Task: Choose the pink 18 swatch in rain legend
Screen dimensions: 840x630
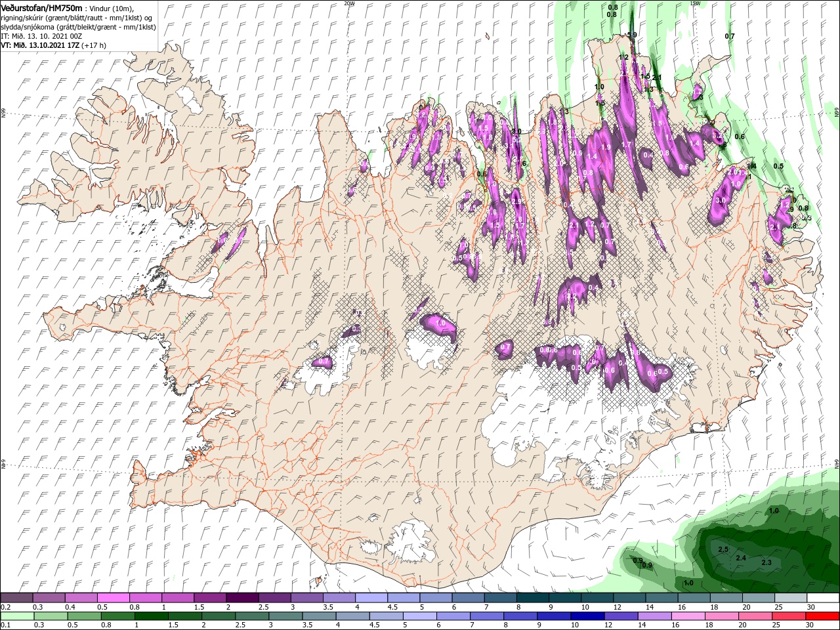Action: [721, 616]
